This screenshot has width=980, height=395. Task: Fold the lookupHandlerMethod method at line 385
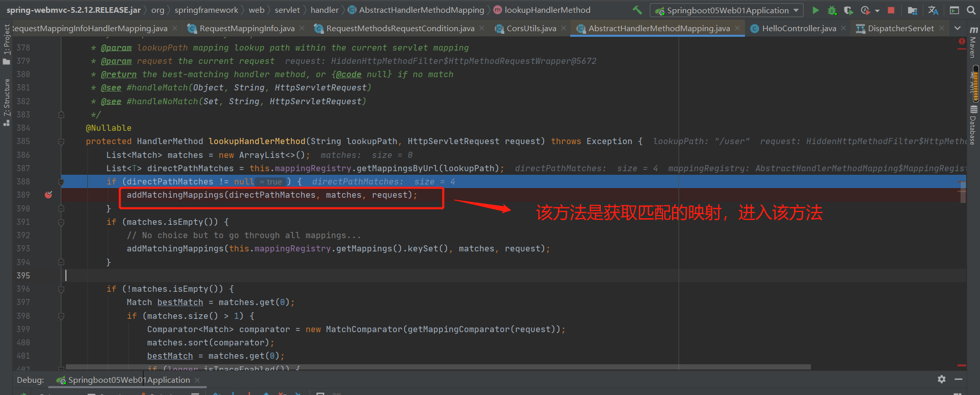61,142
